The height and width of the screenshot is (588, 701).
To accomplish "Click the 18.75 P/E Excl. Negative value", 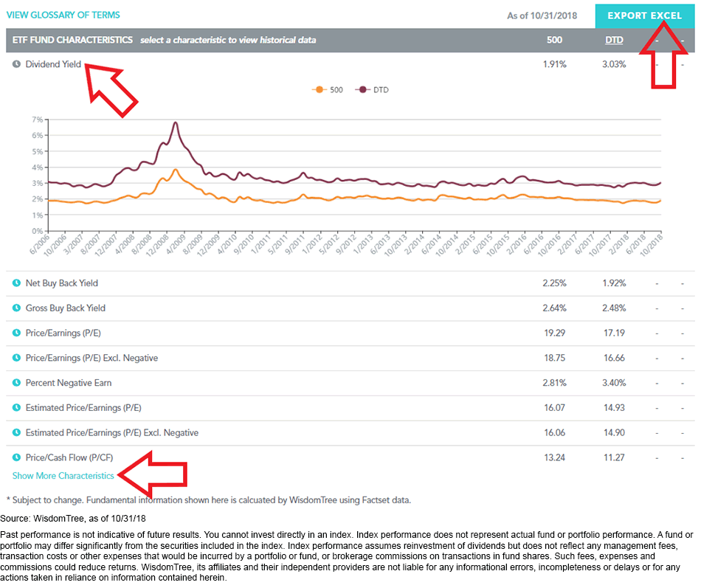I will coord(554,358).
